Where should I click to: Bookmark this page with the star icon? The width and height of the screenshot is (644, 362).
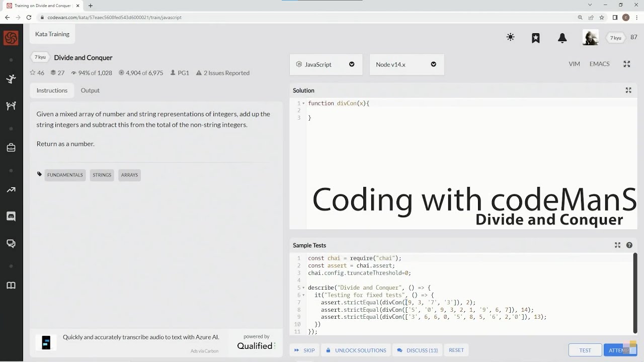point(602,17)
